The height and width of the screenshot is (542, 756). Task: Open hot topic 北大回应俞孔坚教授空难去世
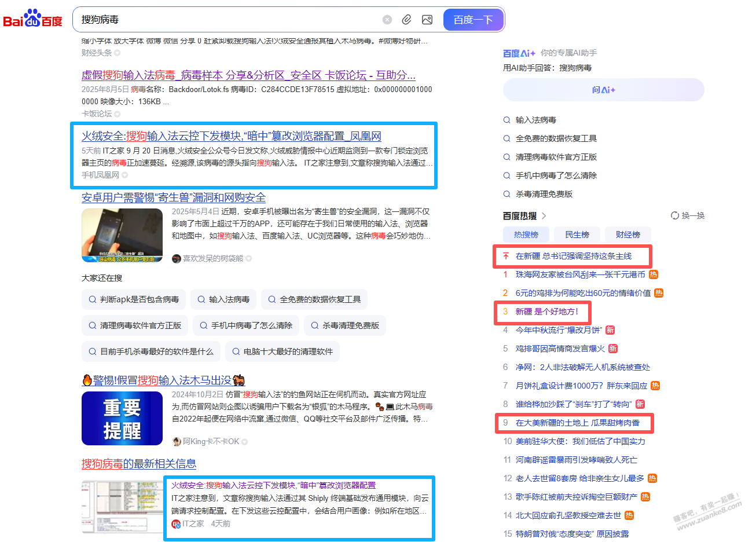568,515
